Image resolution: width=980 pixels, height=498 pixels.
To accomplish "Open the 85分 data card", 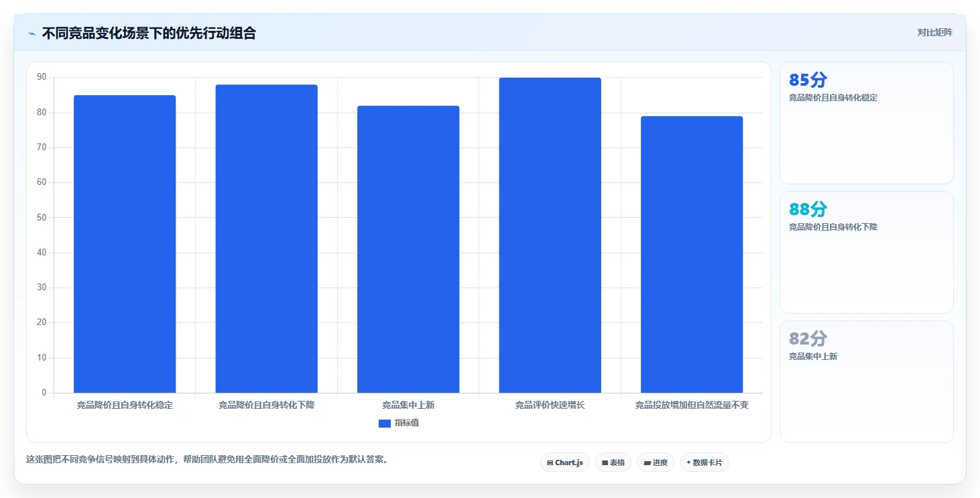I will pyautogui.click(x=867, y=123).
